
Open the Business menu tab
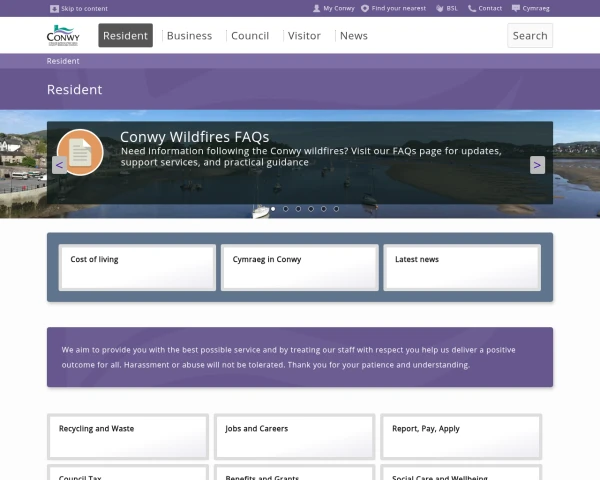coord(189,36)
